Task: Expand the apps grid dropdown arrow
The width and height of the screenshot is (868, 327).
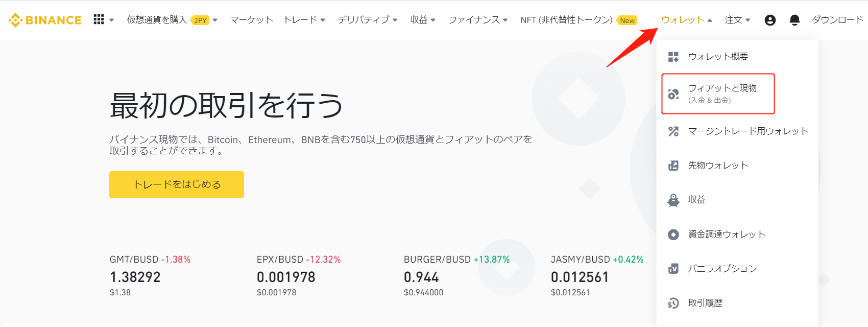Action: [x=112, y=20]
